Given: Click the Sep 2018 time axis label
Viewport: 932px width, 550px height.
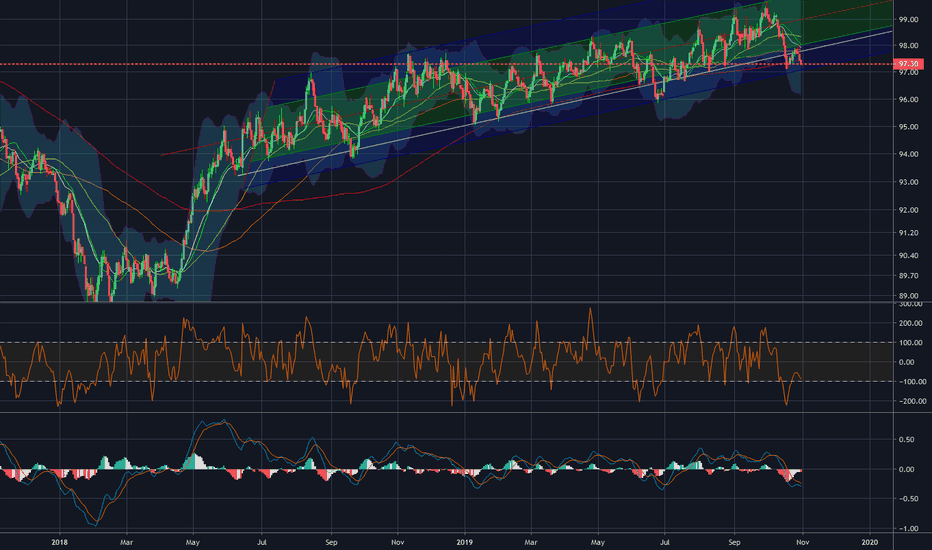Looking at the screenshot, I should tap(331, 542).
